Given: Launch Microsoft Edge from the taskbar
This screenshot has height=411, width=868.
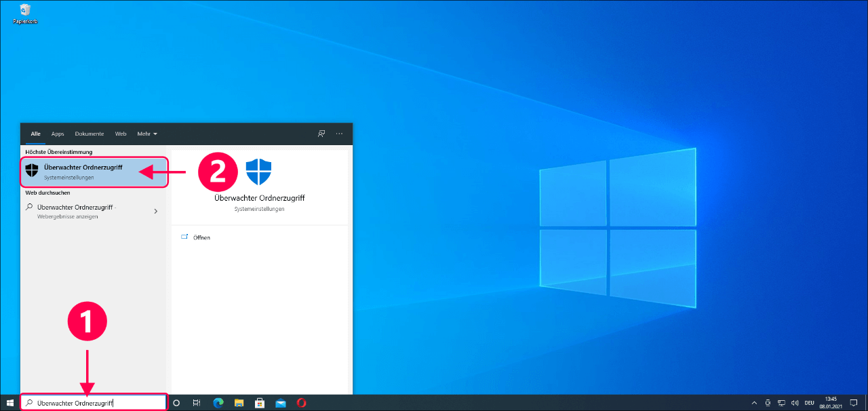Looking at the screenshot, I should pos(218,403).
